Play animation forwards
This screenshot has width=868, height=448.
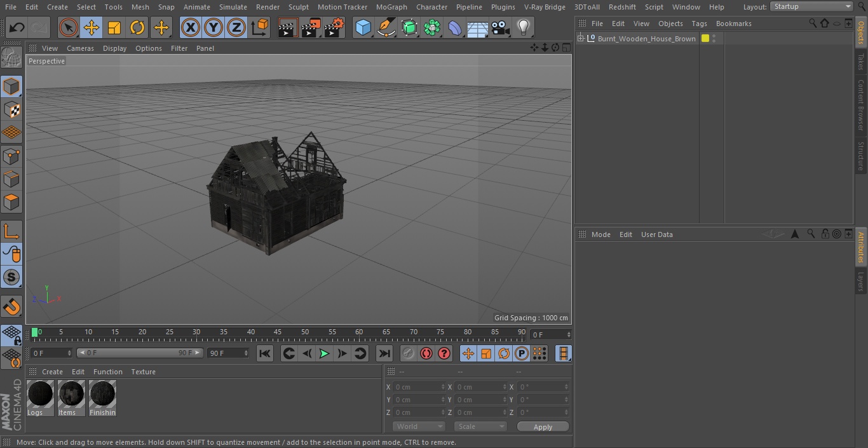[x=324, y=353]
